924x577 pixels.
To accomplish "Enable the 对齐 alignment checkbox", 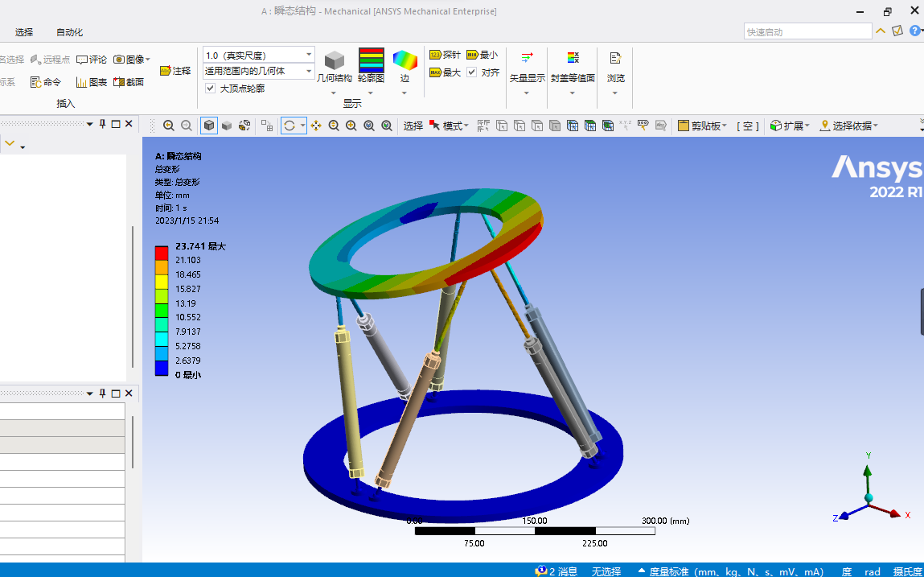I will [472, 71].
